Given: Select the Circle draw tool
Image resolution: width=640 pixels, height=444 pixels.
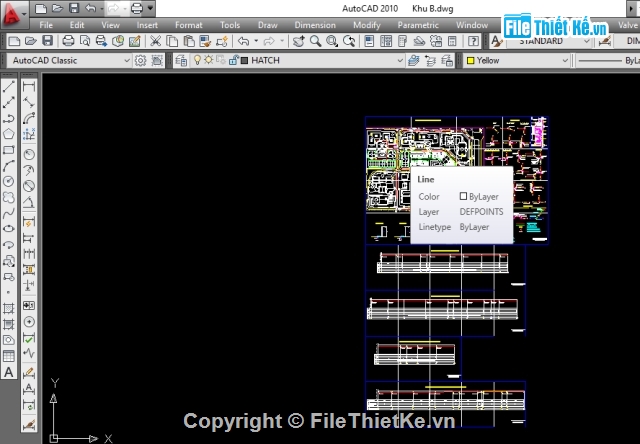Looking at the screenshot, I should [x=9, y=181].
